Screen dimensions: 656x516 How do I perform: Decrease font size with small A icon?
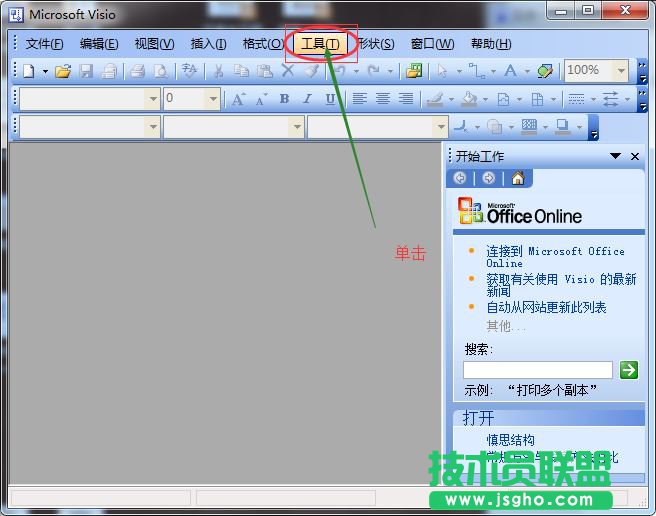(x=261, y=99)
